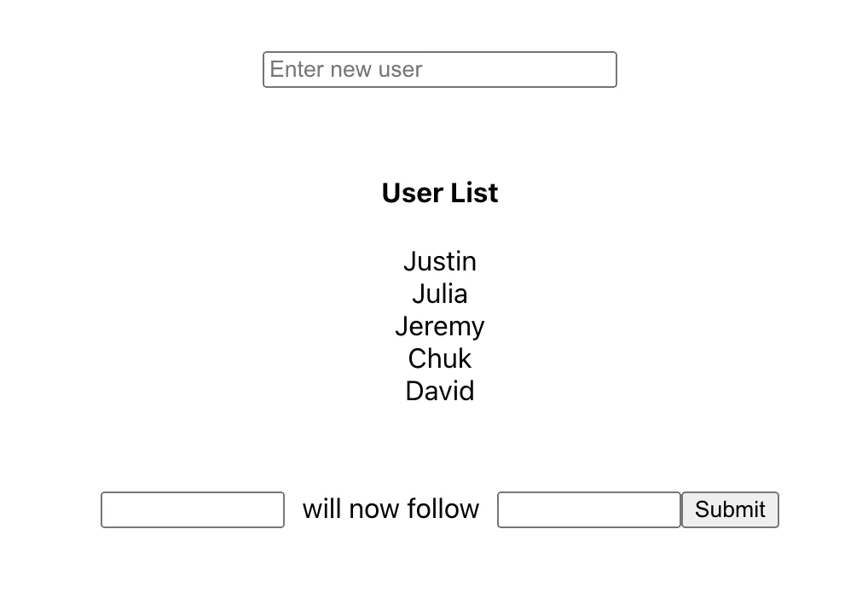This screenshot has height=599, width=868.
Task: Click the first name under User List
Action: 439,261
